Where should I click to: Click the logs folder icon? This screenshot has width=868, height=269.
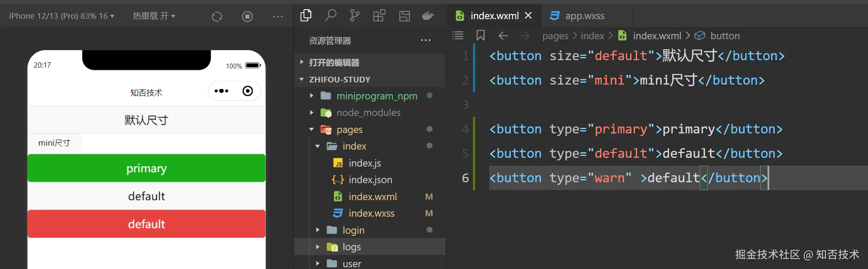(x=332, y=247)
